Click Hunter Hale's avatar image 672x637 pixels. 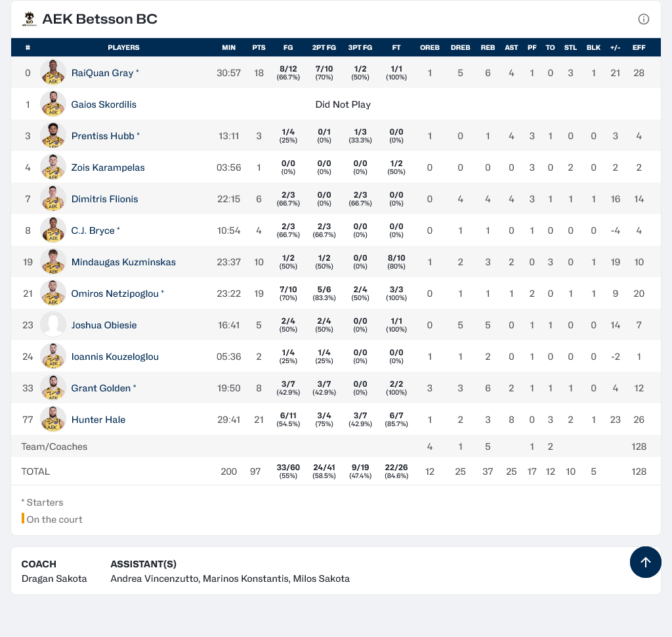pos(53,420)
